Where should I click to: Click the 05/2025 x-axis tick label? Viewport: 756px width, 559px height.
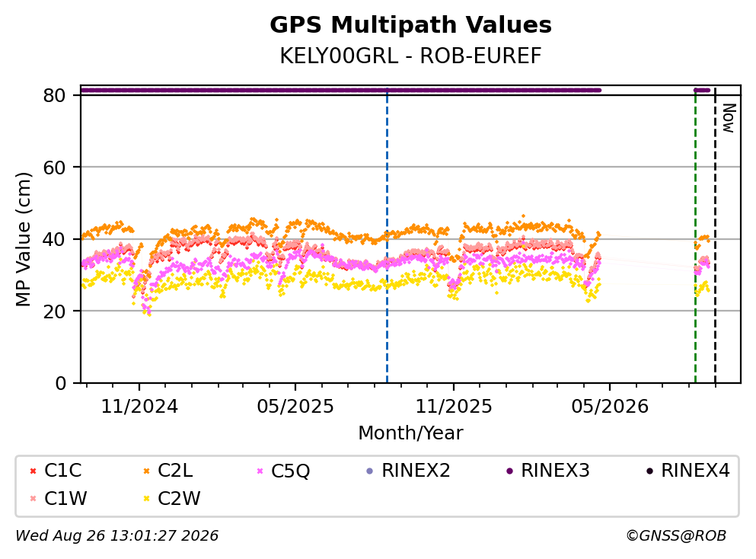click(x=295, y=407)
